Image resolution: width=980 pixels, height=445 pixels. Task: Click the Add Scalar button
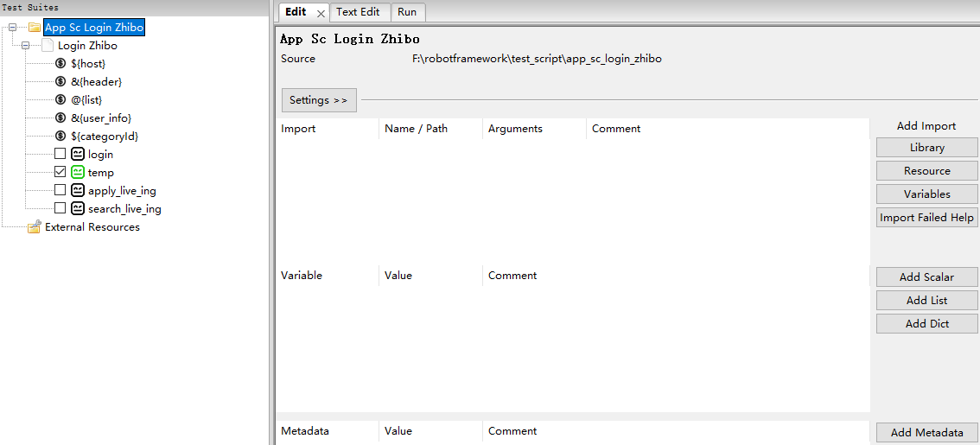click(926, 277)
